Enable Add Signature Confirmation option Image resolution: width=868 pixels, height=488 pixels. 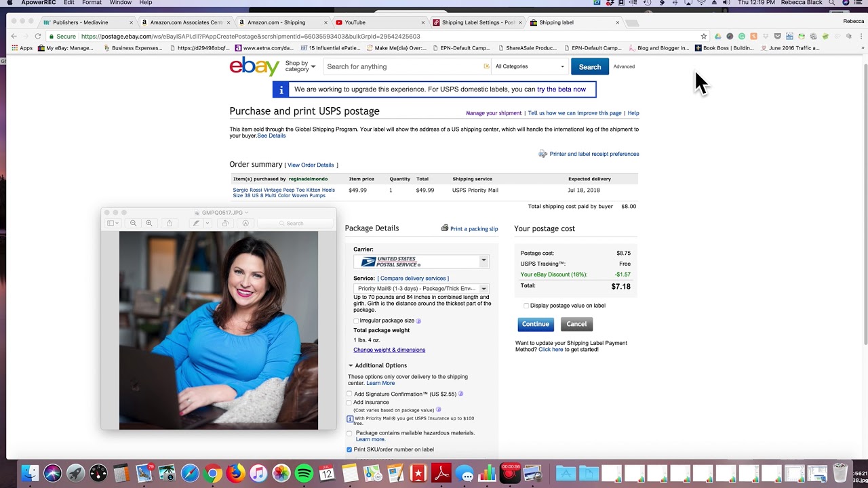(x=350, y=394)
